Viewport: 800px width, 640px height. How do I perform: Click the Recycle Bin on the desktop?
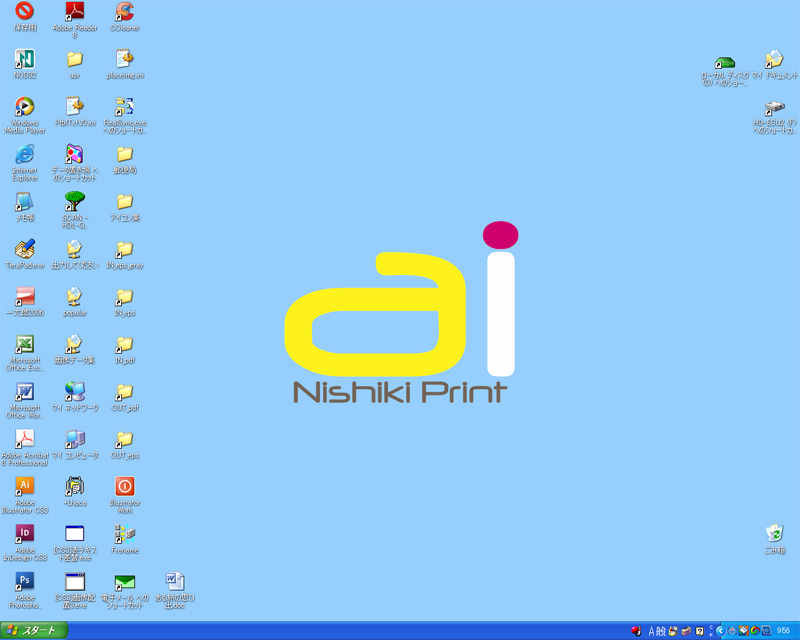click(774, 534)
